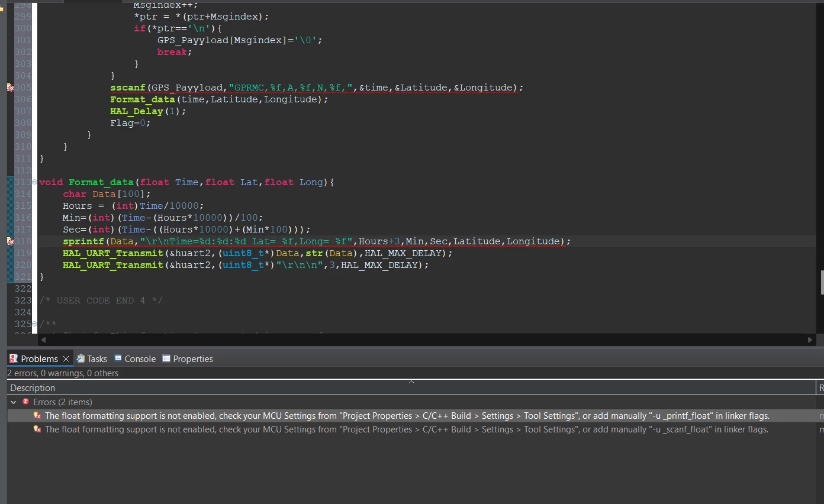Open the Console tab
Image resolution: width=824 pixels, height=504 pixels.
[135, 358]
